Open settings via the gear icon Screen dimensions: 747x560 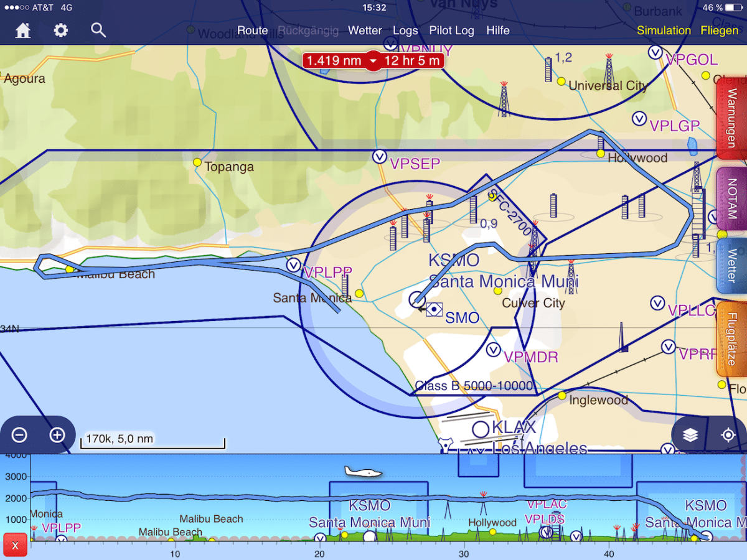click(x=60, y=30)
